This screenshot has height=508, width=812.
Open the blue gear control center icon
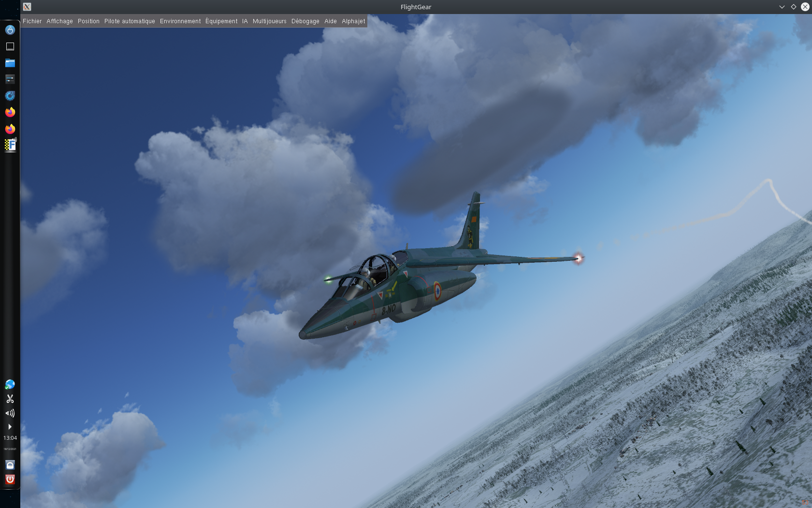point(10,96)
